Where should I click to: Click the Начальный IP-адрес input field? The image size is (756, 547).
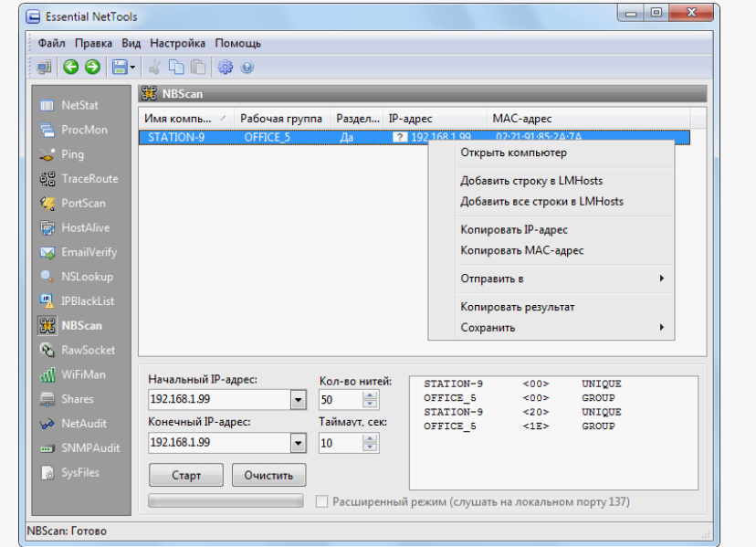click(219, 399)
